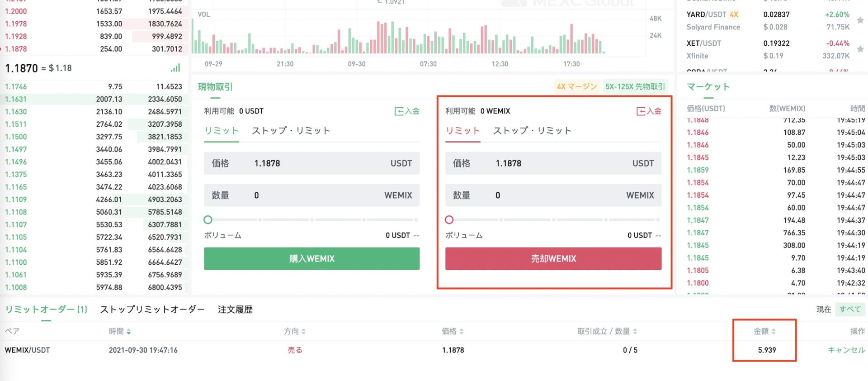Star the XET/USDT pair as favorite

pyautogui.click(x=860, y=49)
